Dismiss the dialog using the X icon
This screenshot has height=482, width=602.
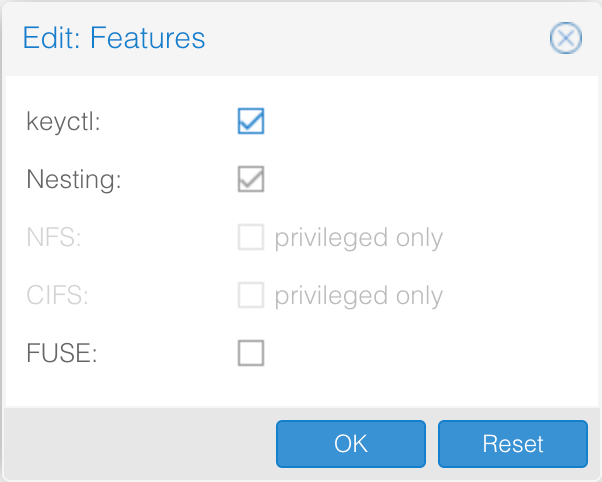click(566, 38)
